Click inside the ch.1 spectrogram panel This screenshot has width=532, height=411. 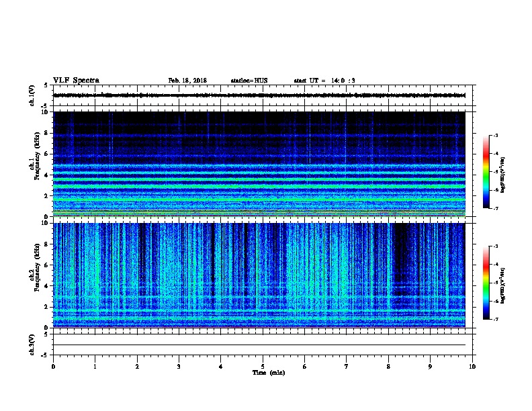coord(259,164)
